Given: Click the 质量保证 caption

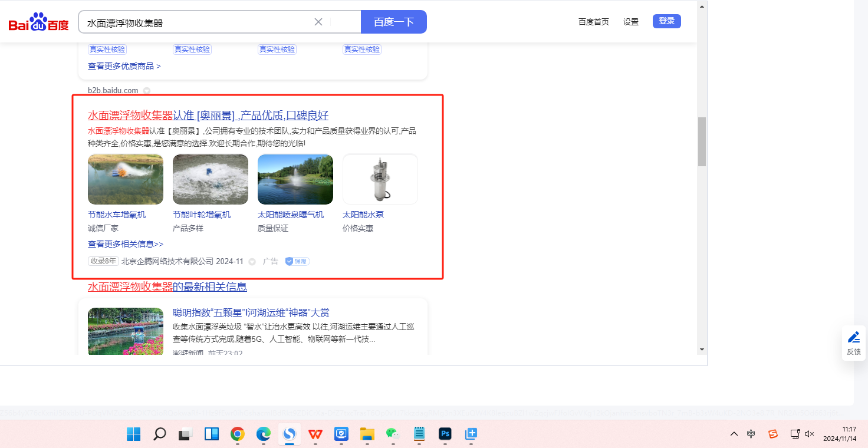Looking at the screenshot, I should [x=273, y=228].
